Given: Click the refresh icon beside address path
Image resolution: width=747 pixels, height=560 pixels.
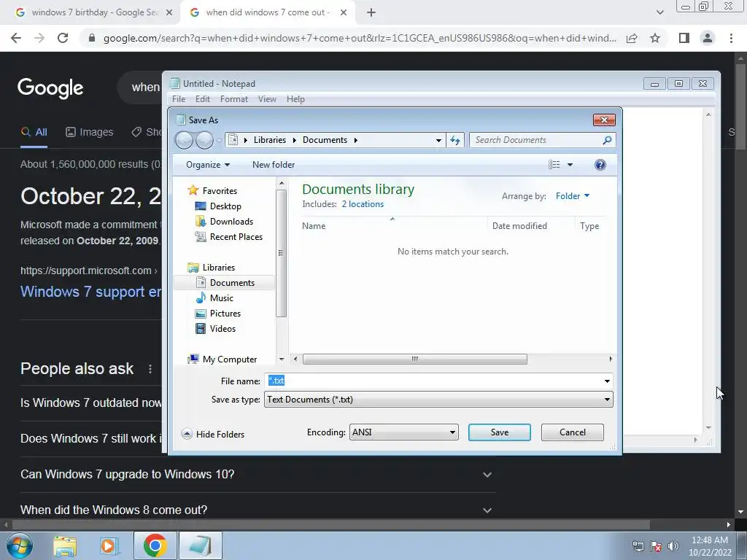Looking at the screenshot, I should (455, 140).
